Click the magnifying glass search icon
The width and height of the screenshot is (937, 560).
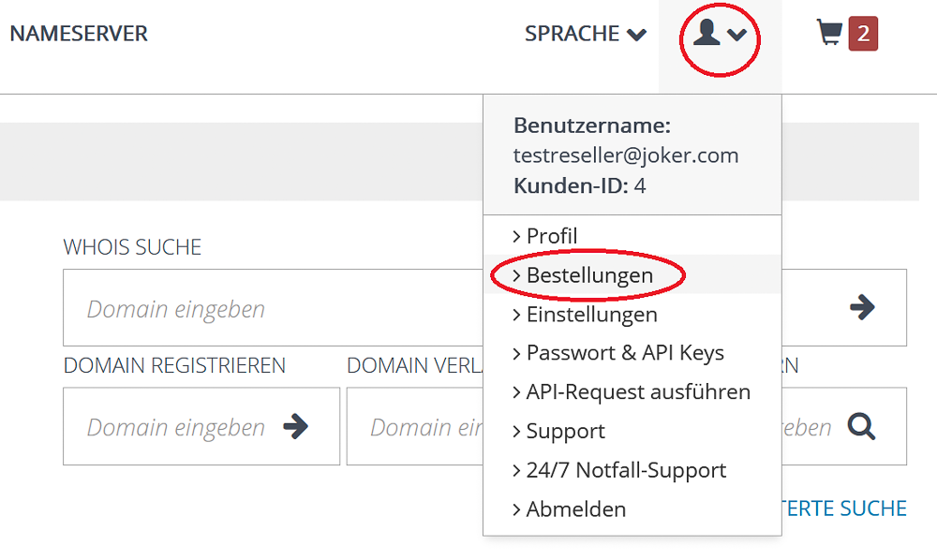[x=861, y=426]
